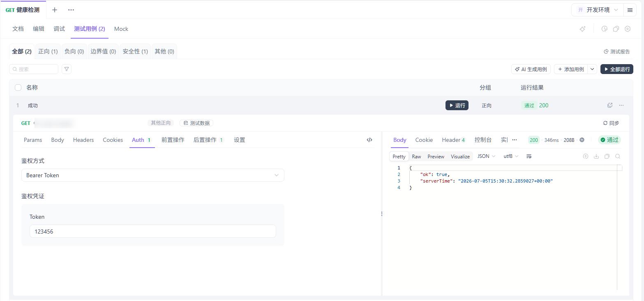Click the panel splitter handle dots
The image size is (644, 301).
pyautogui.click(x=382, y=214)
